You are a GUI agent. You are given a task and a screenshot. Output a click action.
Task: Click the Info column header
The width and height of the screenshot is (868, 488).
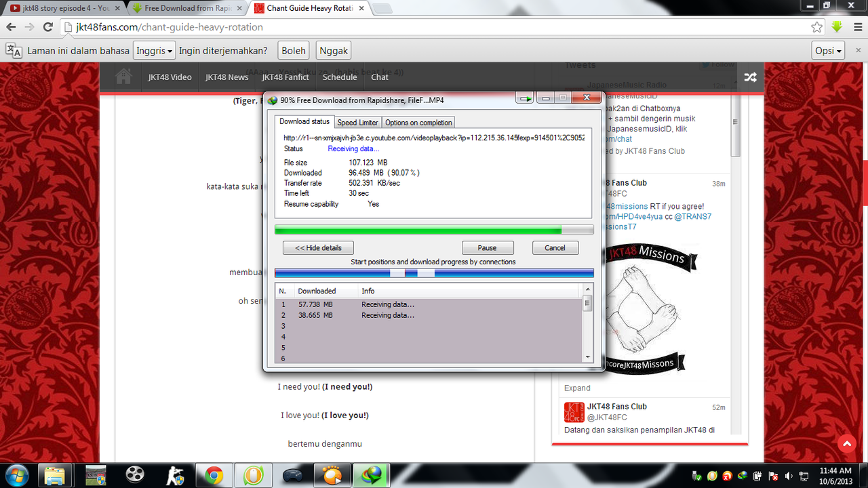(x=468, y=291)
